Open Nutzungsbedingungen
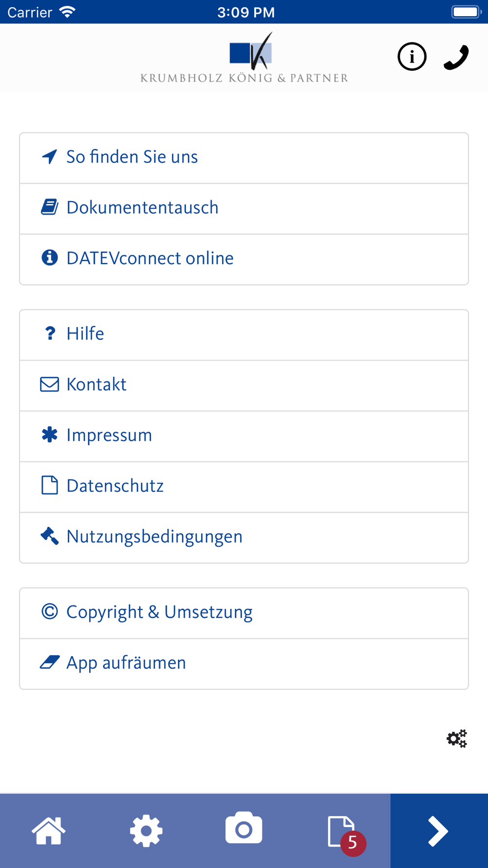 pyautogui.click(x=244, y=537)
